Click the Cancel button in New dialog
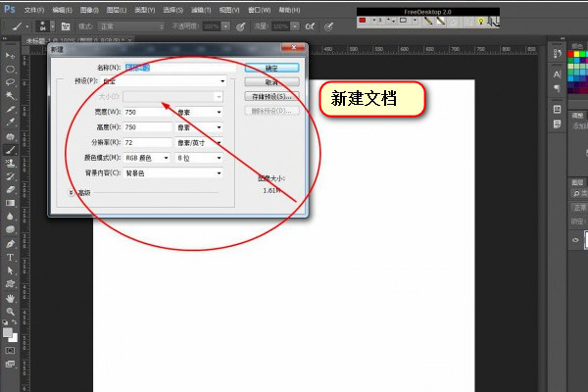588x392 pixels. 271,82
